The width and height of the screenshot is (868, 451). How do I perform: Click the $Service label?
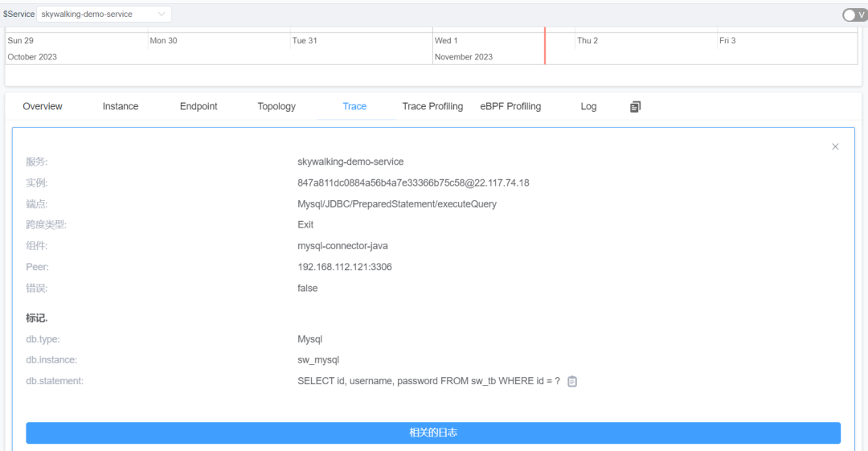coord(18,14)
